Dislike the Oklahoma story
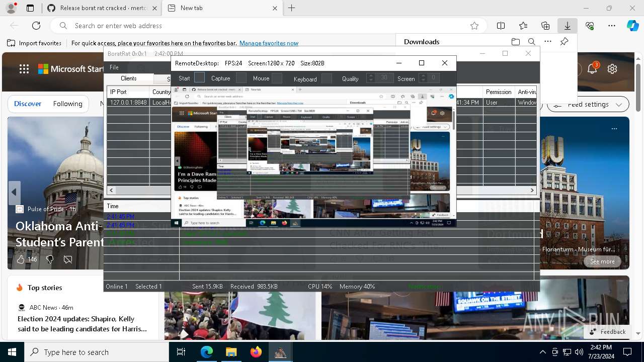644x362 pixels. (x=50, y=259)
